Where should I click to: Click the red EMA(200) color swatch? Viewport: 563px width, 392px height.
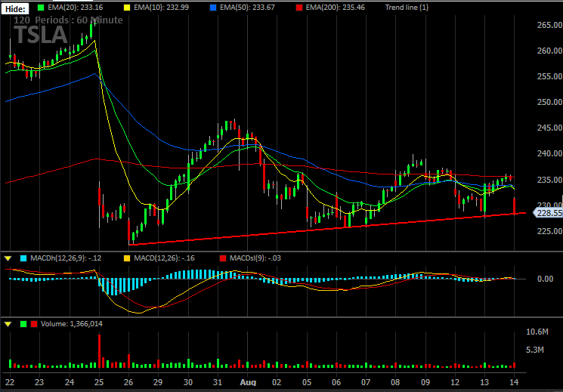pyautogui.click(x=300, y=8)
